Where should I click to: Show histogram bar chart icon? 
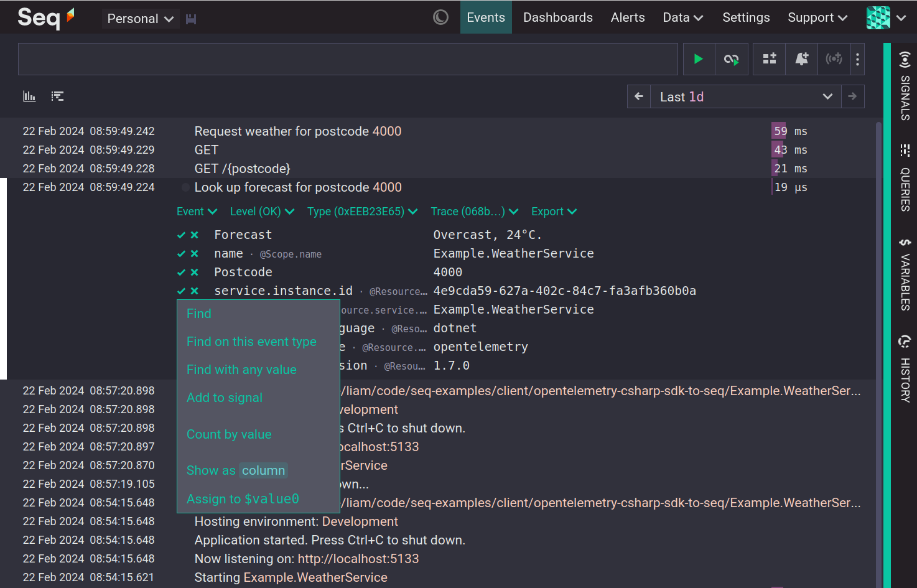[29, 96]
